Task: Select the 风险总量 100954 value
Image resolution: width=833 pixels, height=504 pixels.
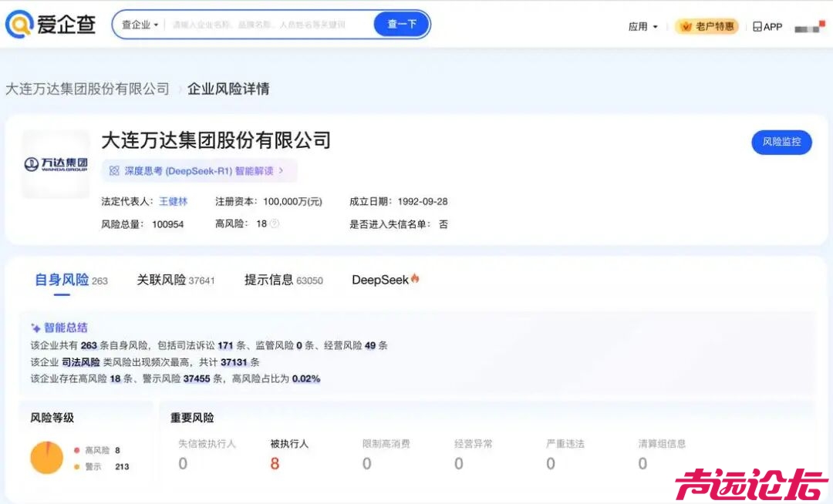Action: (168, 224)
